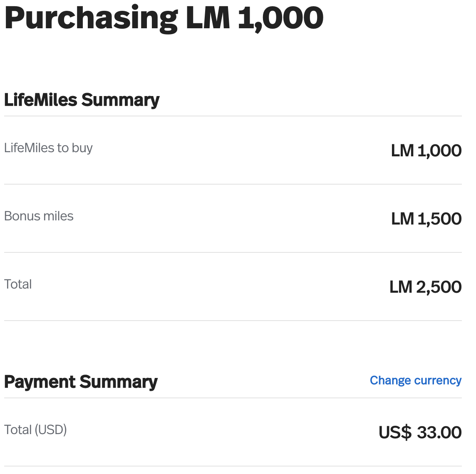Click the LifeMiles to buy row
476x474 pixels.
click(x=233, y=149)
